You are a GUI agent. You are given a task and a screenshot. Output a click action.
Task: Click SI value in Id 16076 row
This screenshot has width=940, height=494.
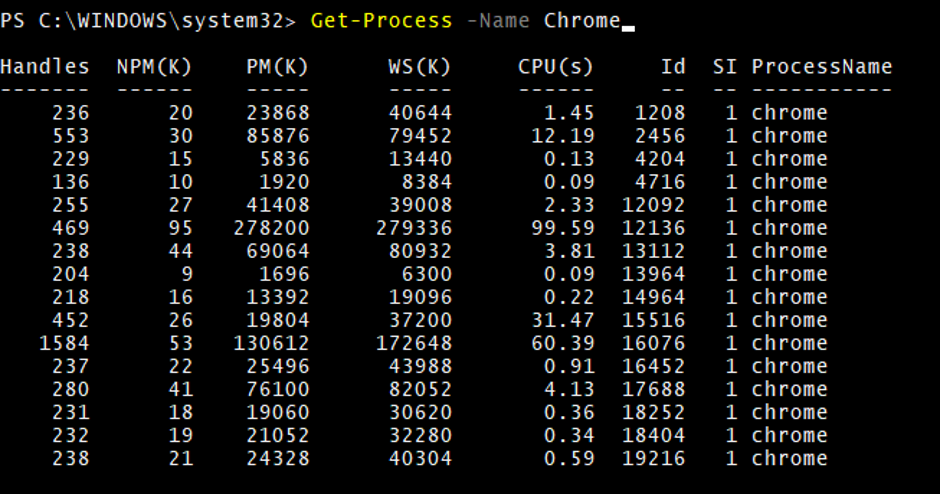tap(731, 344)
